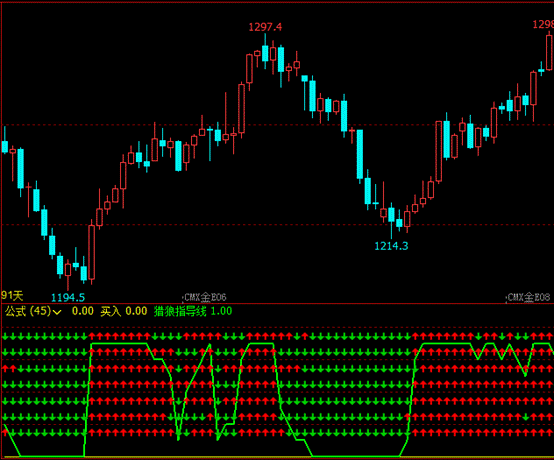This screenshot has height=460, width=554.
Task: Click first green down arrow in top indicator row
Action: [x=5, y=336]
